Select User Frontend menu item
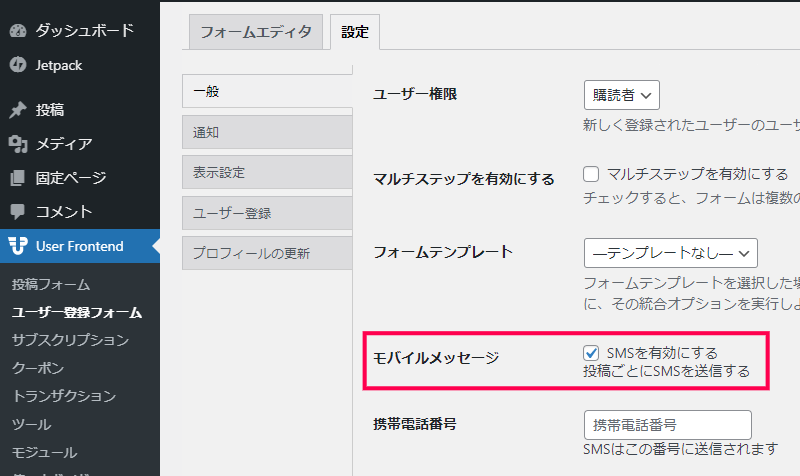 click(x=80, y=246)
